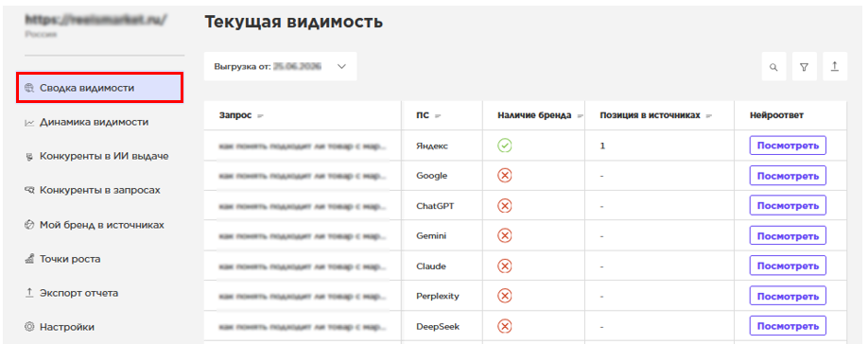This screenshot has height=344, width=868.
Task: Sort by the ПС column arrow
Action: 437,116
